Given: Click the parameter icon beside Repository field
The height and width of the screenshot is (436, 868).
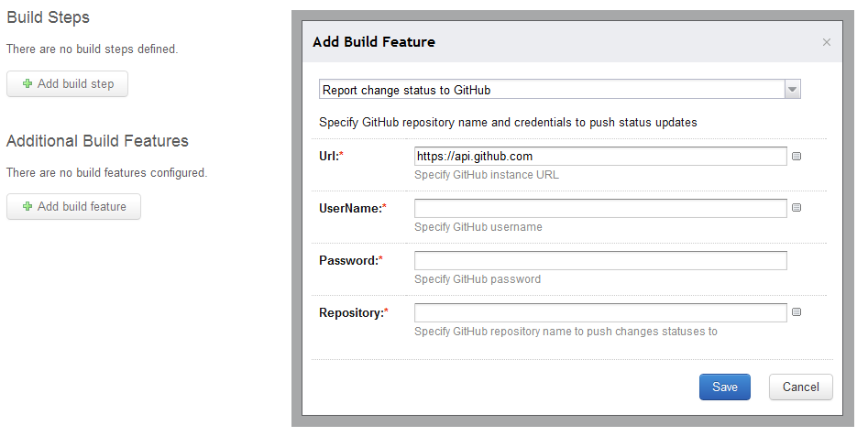Looking at the screenshot, I should tap(797, 312).
